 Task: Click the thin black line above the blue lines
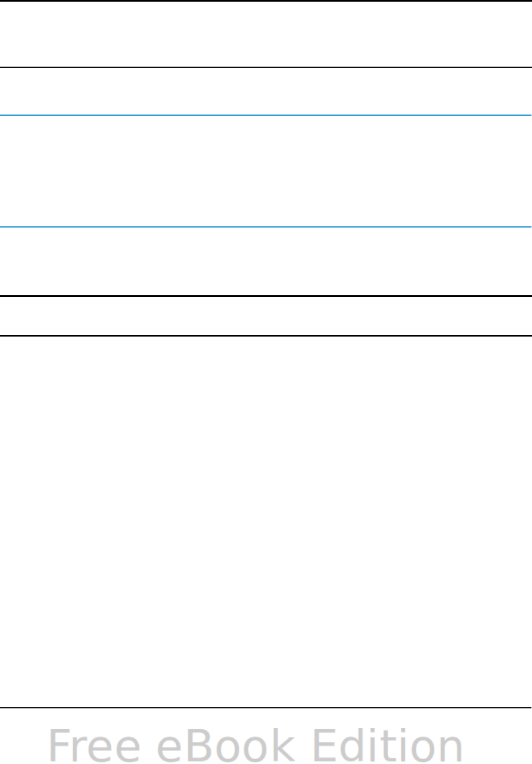(266, 67)
